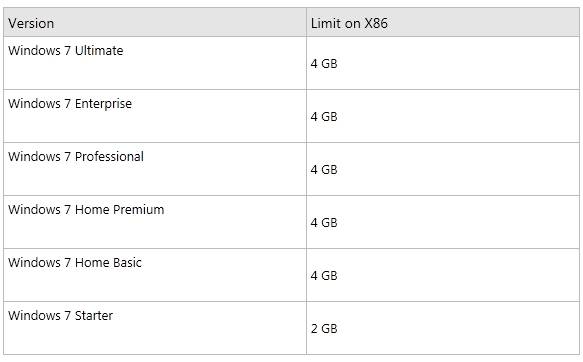
Task: Click the 4 GB value for Home Premium
Action: (324, 223)
